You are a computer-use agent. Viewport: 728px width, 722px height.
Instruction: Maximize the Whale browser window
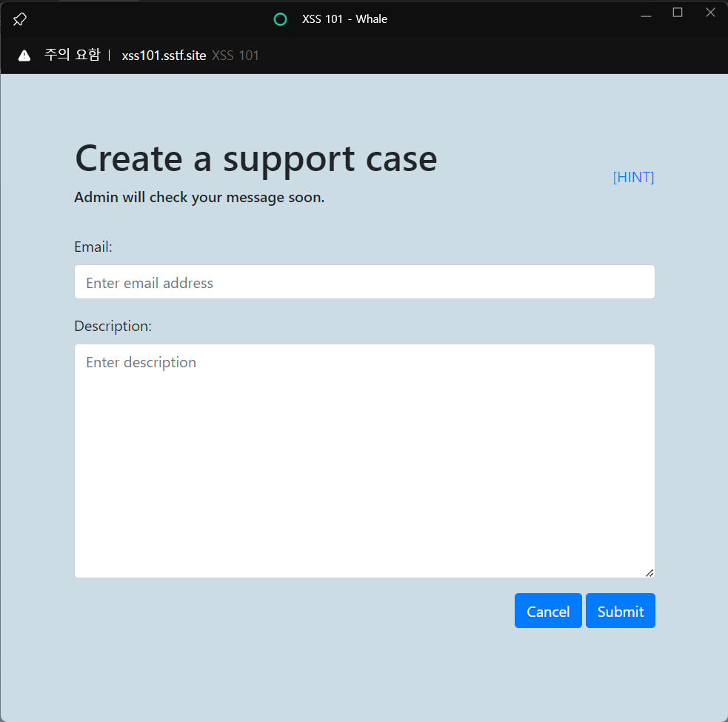click(678, 13)
